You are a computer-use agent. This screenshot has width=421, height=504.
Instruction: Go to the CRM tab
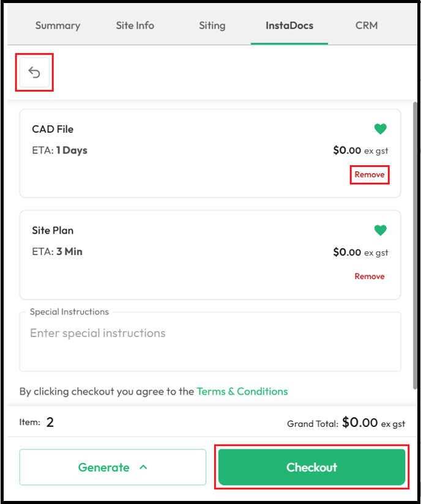tap(367, 26)
